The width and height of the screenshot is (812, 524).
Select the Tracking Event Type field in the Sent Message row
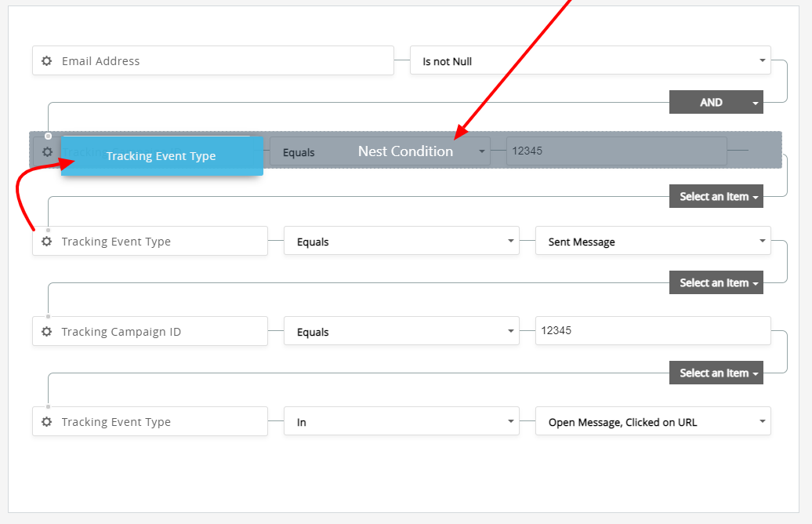click(157, 242)
